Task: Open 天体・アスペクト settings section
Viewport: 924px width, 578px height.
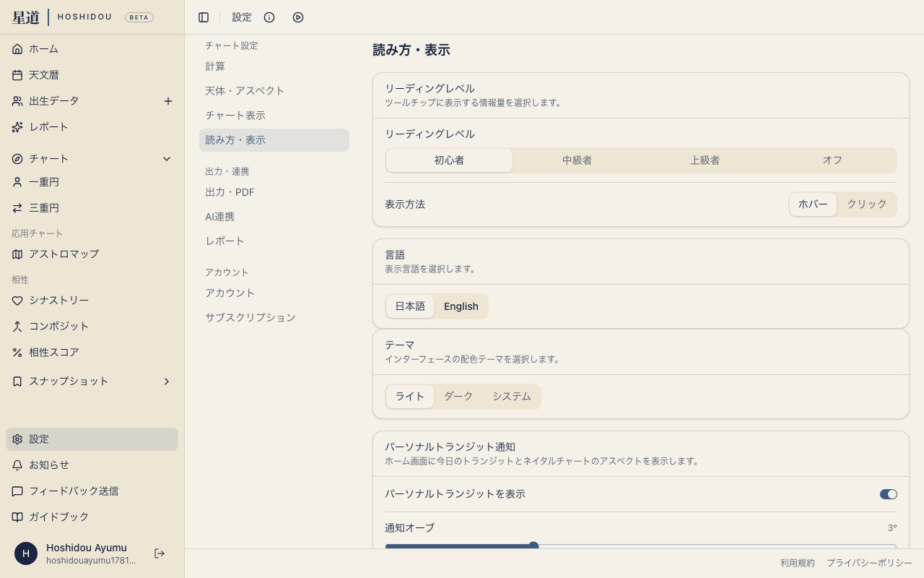Action: click(274, 91)
